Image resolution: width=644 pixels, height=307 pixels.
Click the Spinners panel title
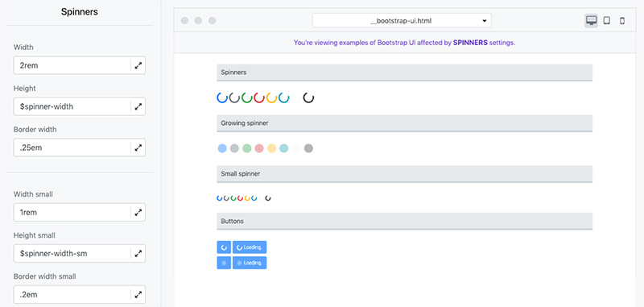tap(80, 12)
